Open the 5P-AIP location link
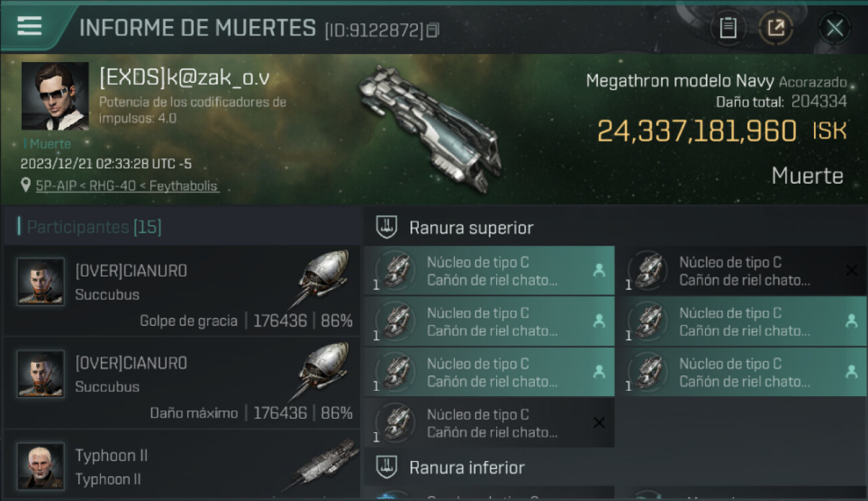The height and width of the screenshot is (501, 868). (x=127, y=186)
